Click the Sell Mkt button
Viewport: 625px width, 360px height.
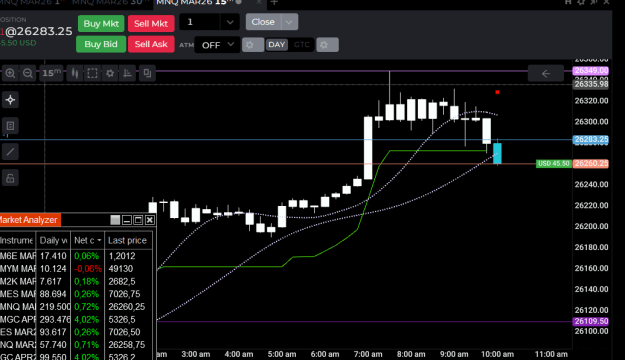pyautogui.click(x=151, y=24)
